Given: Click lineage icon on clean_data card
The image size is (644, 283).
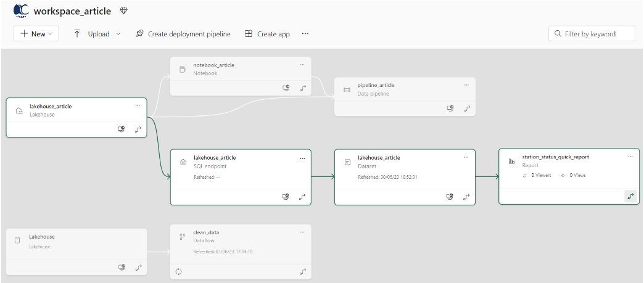Looking at the screenshot, I should coord(302,271).
